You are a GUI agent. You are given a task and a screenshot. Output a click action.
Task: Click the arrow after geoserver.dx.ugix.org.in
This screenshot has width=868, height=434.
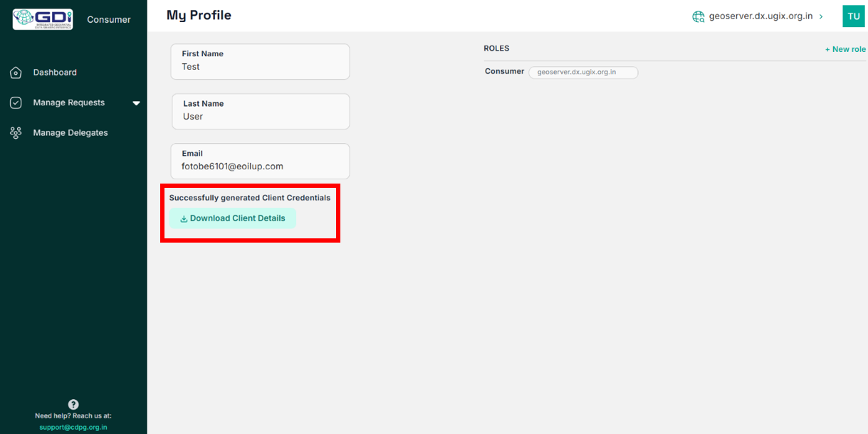coord(821,16)
